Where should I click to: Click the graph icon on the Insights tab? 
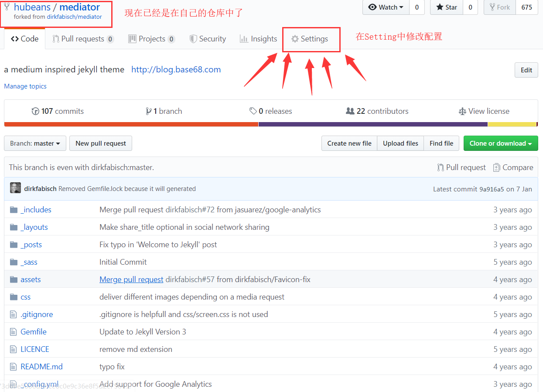(244, 39)
